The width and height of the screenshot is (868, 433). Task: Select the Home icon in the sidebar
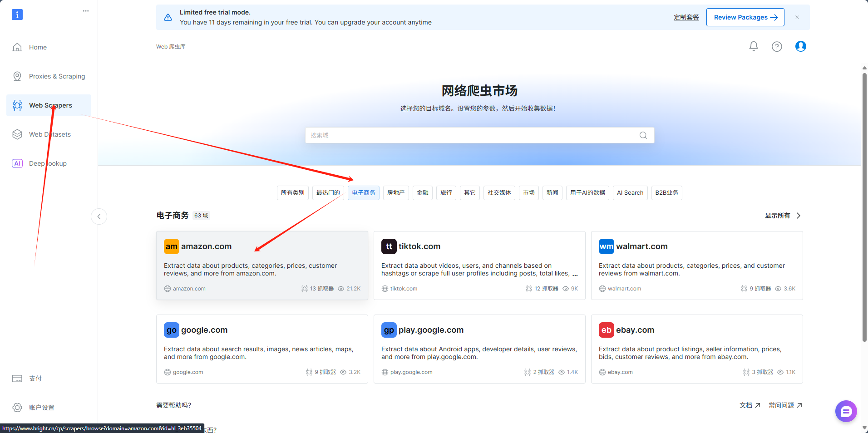(17, 47)
